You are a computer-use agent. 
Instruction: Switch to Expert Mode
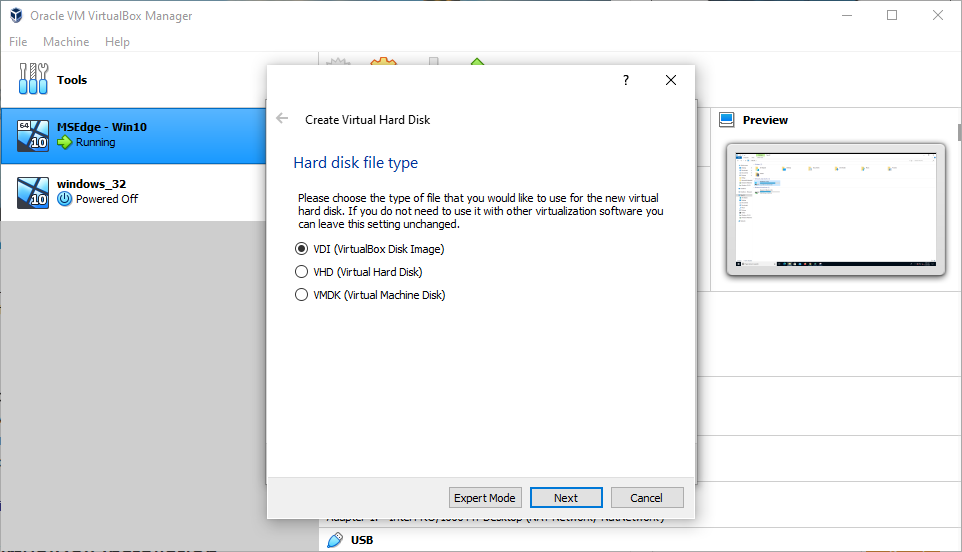pos(485,498)
